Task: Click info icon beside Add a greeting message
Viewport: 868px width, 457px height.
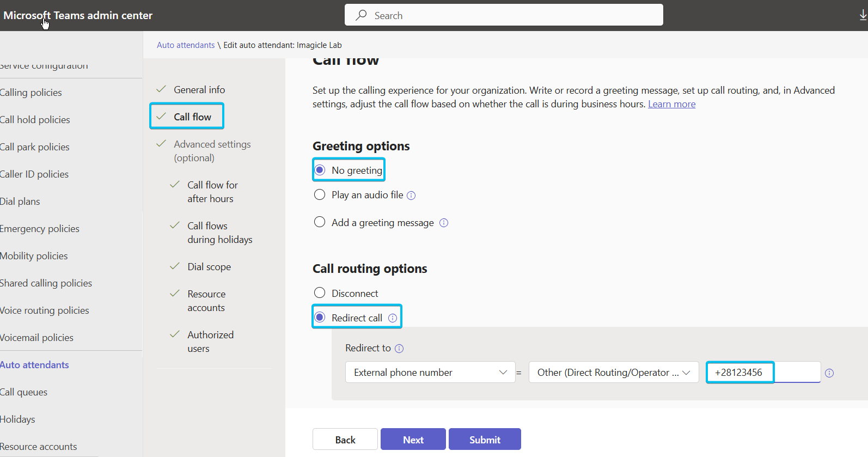Action: (x=444, y=223)
